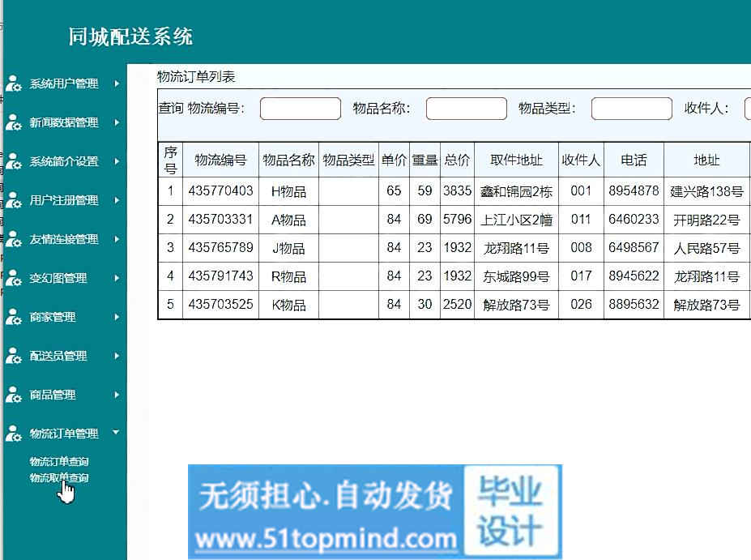Image resolution: width=751 pixels, height=560 pixels.
Task: Open the 商品管理 menu
Action: (52, 395)
